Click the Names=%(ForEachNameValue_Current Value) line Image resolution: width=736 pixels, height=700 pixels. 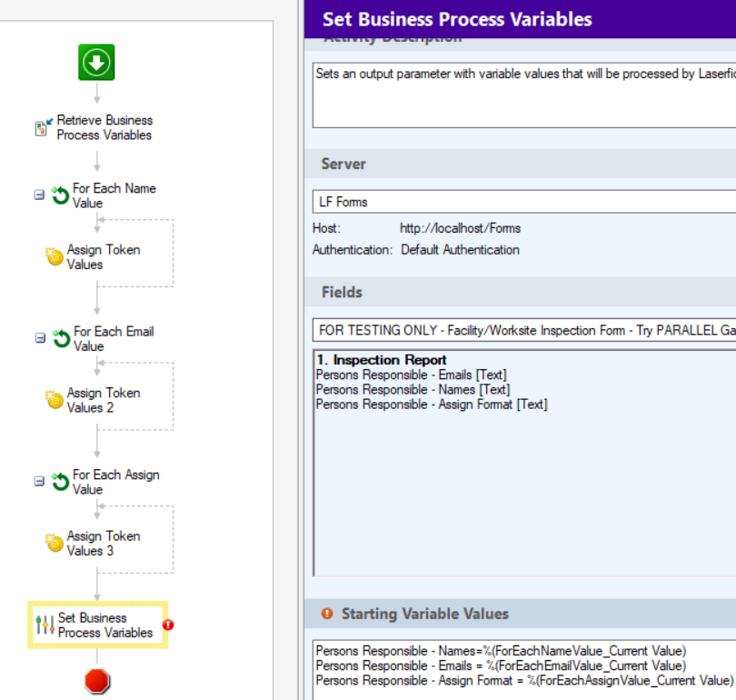click(501, 651)
